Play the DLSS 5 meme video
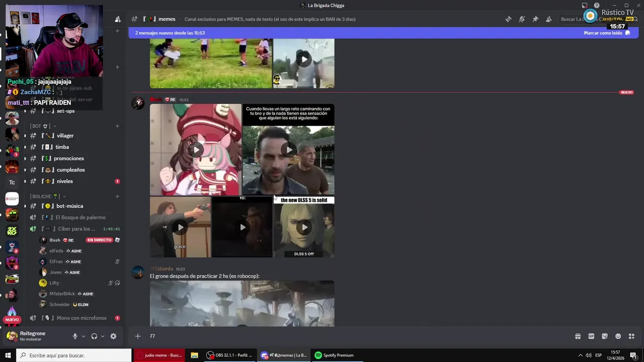 pos(304,227)
